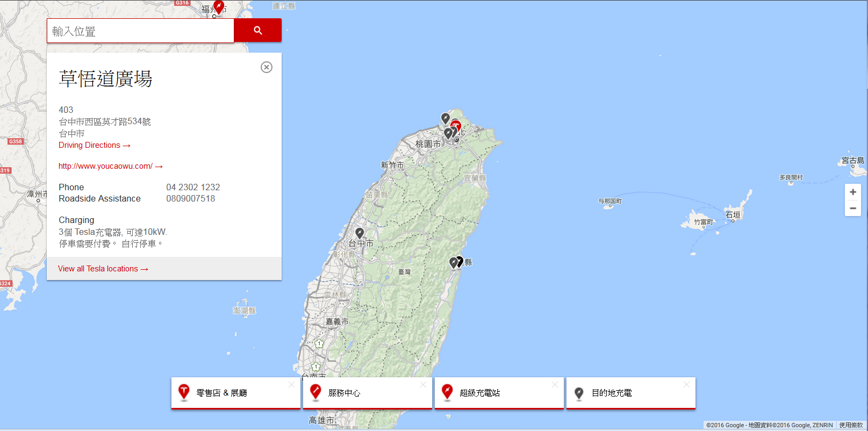Click the 高雄市 map label
The image size is (868, 431).
[x=321, y=420]
